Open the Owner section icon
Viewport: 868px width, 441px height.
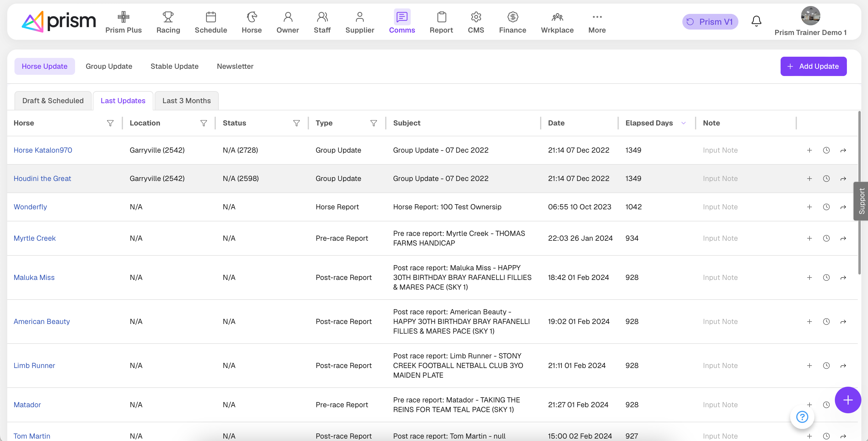(288, 17)
